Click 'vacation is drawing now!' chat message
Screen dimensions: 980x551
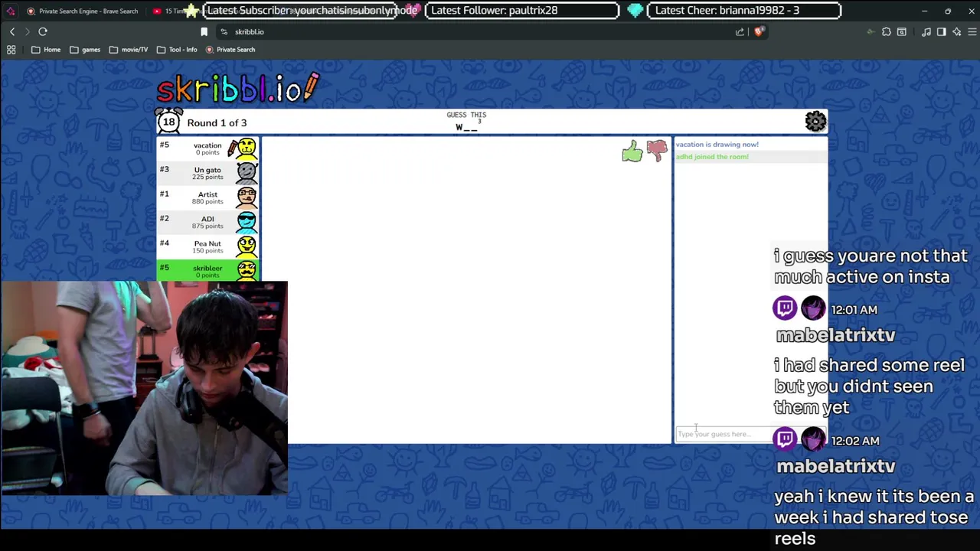[x=717, y=144]
